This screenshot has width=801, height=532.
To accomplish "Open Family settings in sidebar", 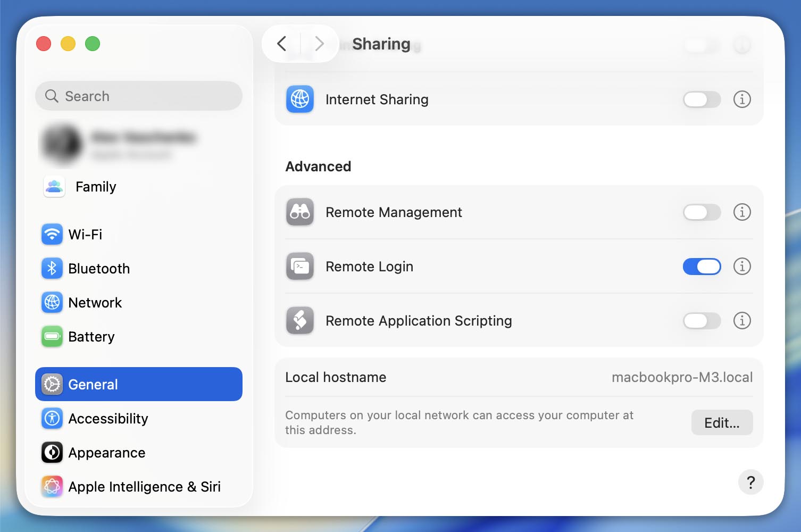I will click(x=139, y=186).
